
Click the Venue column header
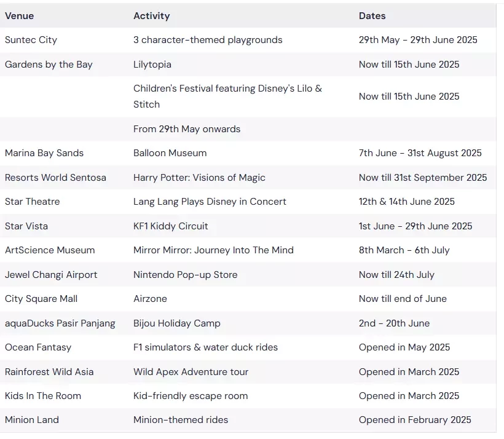coord(19,16)
